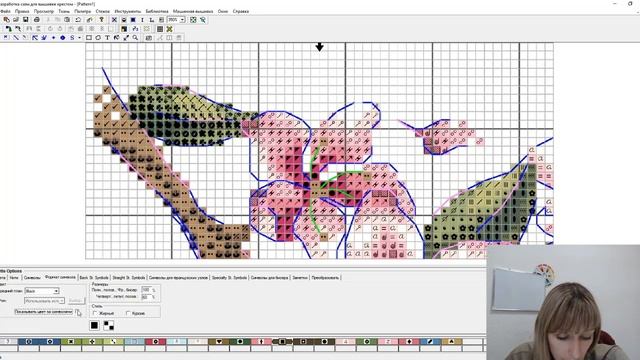Viewport: 640px width, 360px height.
Task: Click the checkered black-white symbol swatch
Action: point(109,325)
